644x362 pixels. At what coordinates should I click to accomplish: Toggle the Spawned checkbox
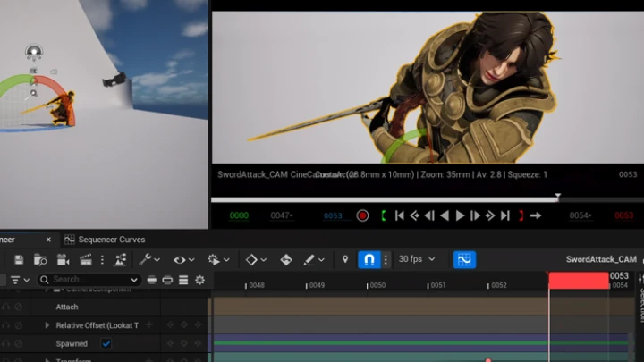(106, 343)
